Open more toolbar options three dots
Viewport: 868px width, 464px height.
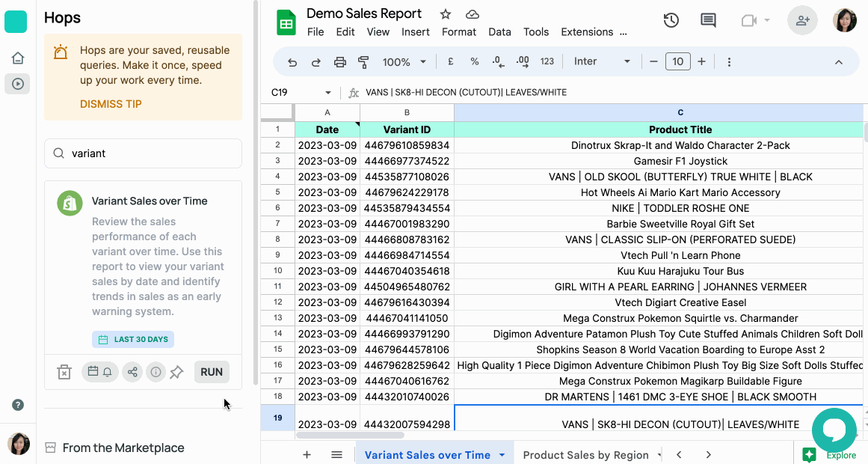729,61
